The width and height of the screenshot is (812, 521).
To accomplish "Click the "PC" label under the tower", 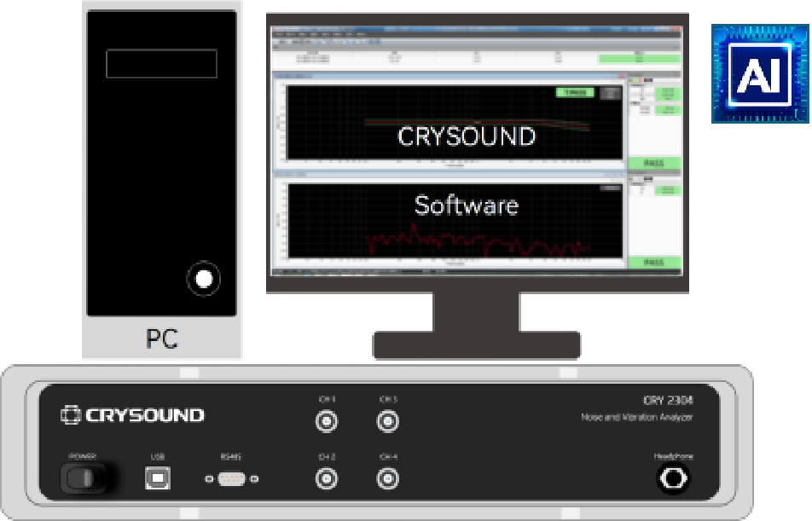I will (x=162, y=339).
